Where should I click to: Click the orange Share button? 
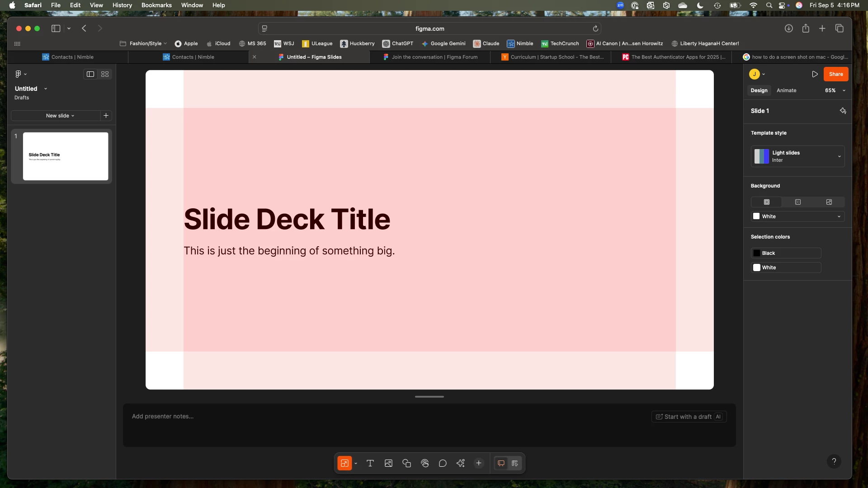tap(835, 74)
